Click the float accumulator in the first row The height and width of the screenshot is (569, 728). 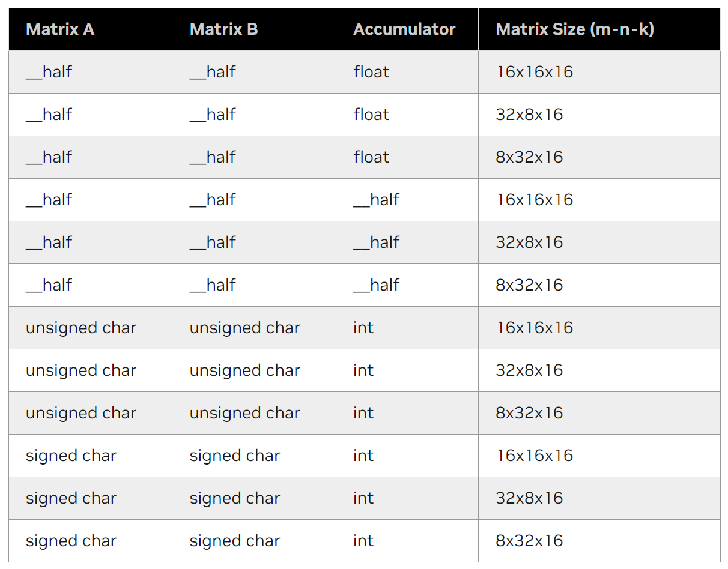371,72
